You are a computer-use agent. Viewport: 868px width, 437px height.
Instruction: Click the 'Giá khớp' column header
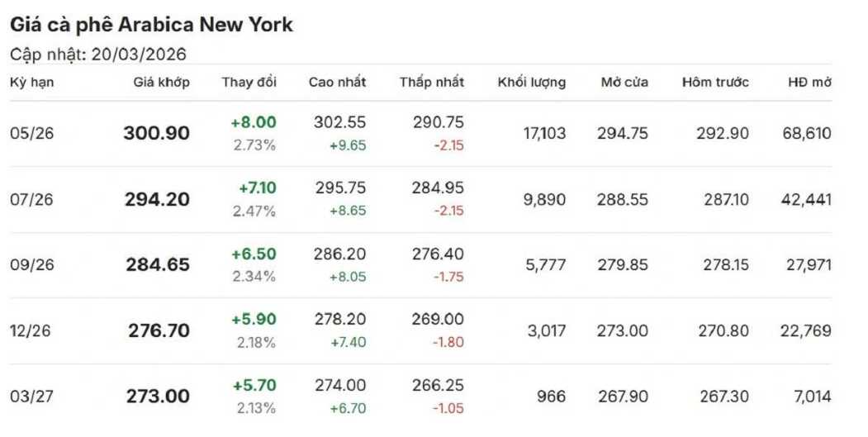tap(161, 82)
